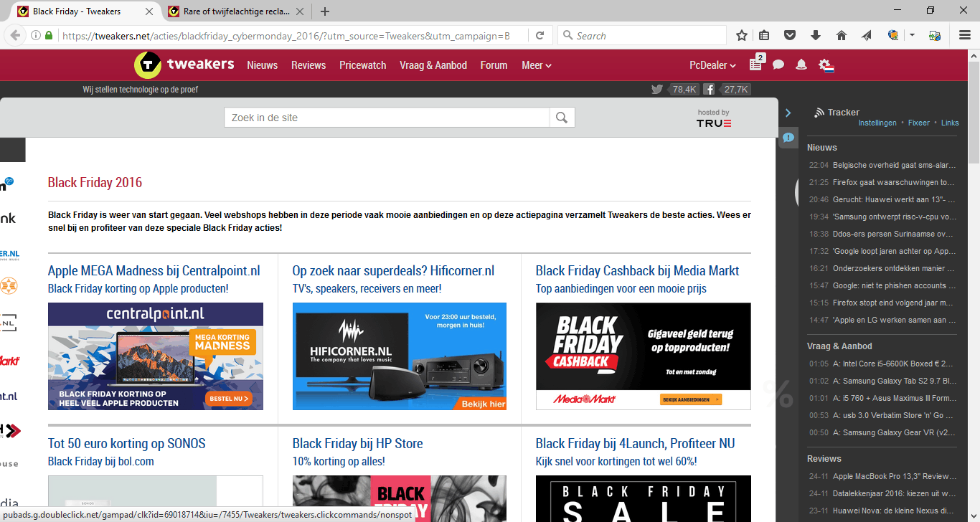This screenshot has width=980, height=522.
Task: Click the site search magnifier button
Action: tap(562, 118)
